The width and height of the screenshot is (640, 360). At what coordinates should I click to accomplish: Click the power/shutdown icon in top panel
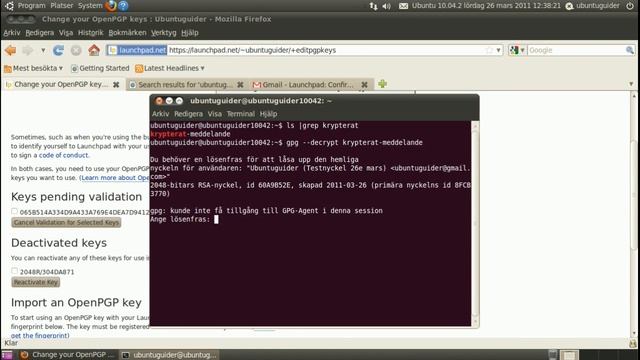point(630,6)
